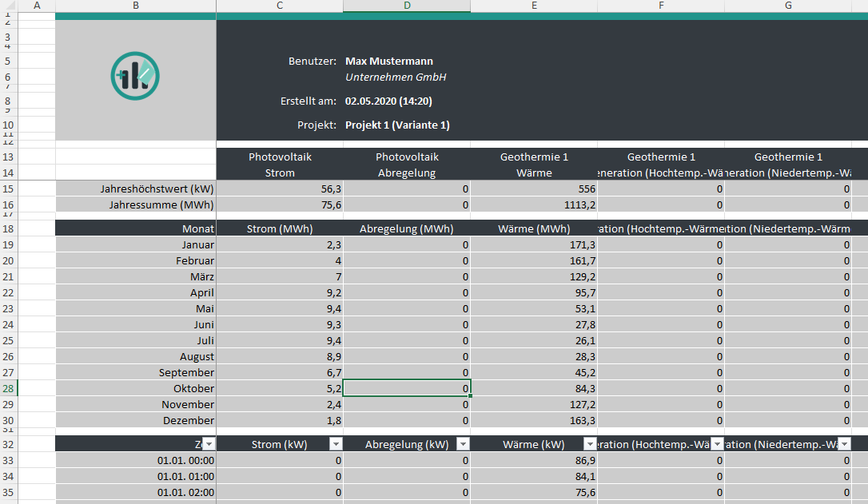Select Oktober Strom value 5,2
This screenshot has width=868, height=504.
point(280,388)
